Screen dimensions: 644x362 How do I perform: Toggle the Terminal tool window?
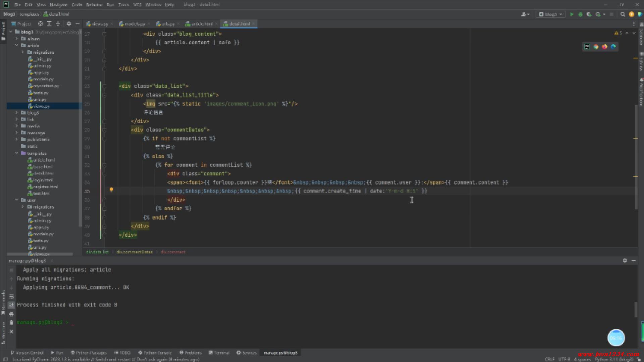coord(219,353)
